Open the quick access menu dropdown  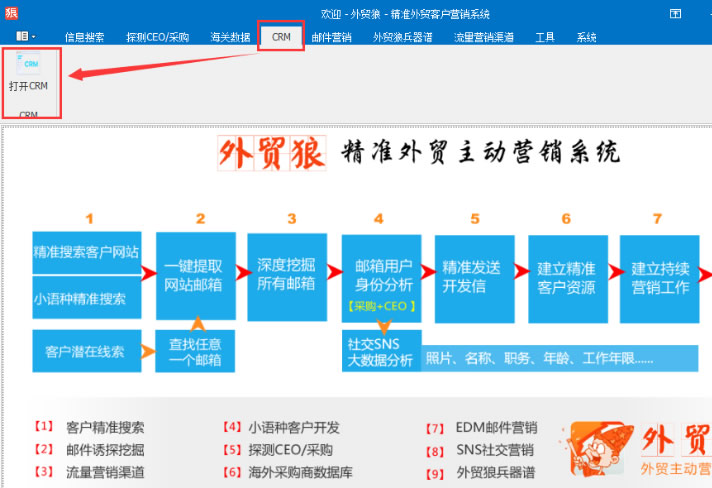tap(26, 36)
